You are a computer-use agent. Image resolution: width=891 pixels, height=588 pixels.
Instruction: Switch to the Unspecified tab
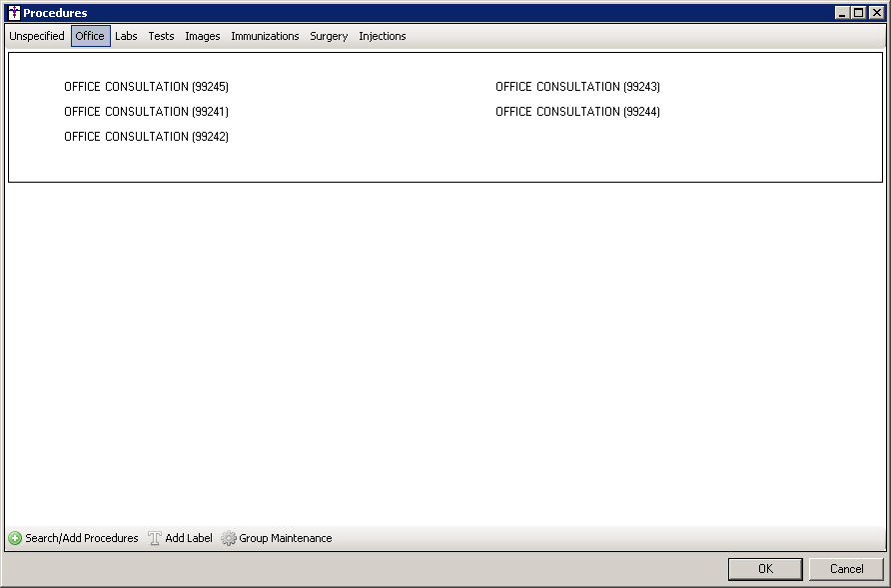click(37, 36)
